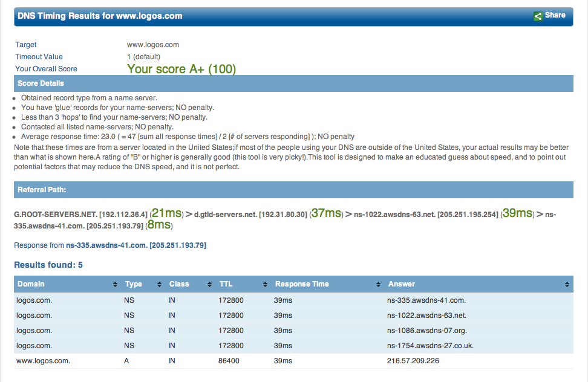Viewport: 588px width, 382px height.
Task: Select answer ns-1022.awsdns-63.net. in table
Action: point(426,316)
